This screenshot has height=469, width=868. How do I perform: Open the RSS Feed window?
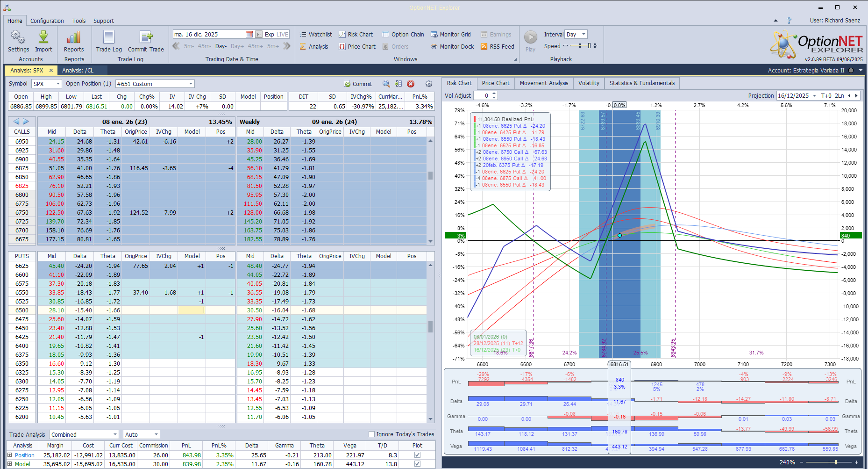coord(498,47)
